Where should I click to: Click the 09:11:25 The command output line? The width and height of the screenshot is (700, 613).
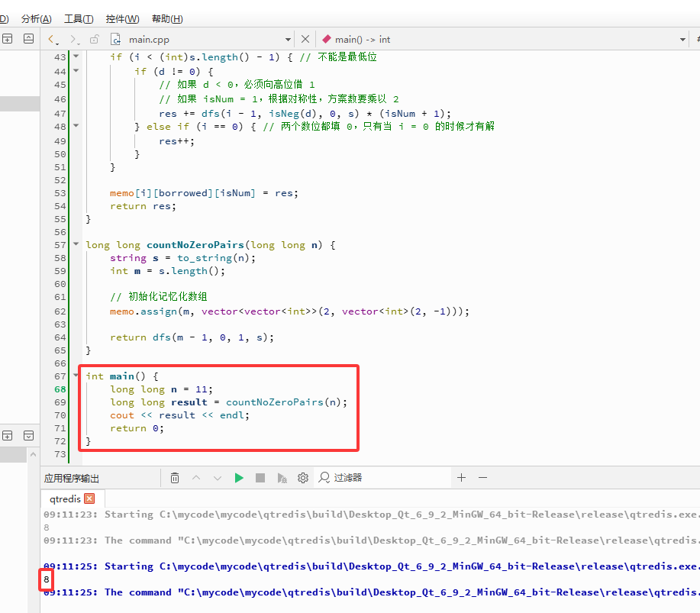coord(372,592)
